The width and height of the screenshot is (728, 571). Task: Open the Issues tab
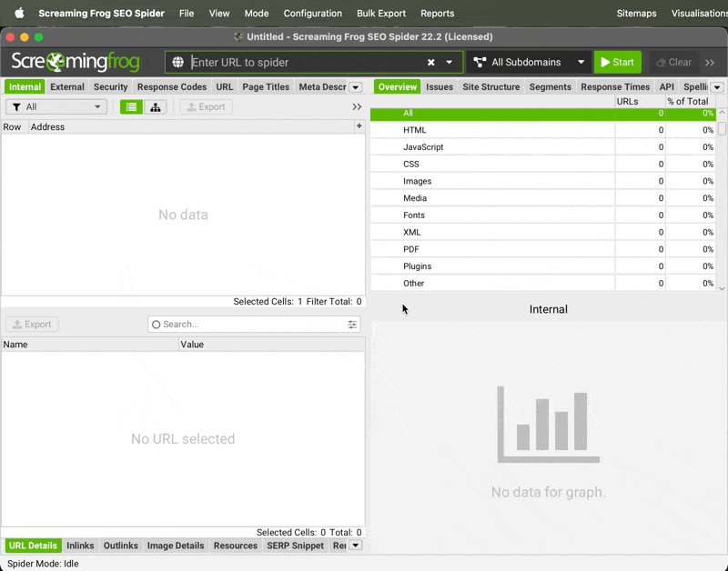(440, 87)
